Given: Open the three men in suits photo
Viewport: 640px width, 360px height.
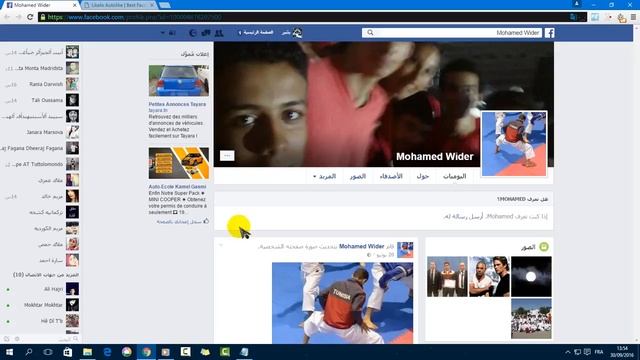Looking at the screenshot, I should pyautogui.click(x=447, y=277).
